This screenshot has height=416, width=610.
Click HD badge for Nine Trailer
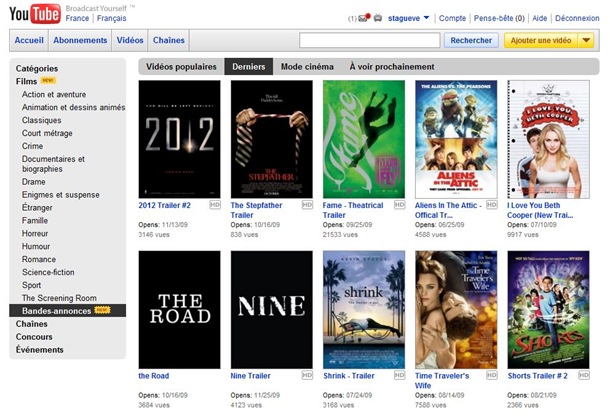click(x=307, y=375)
